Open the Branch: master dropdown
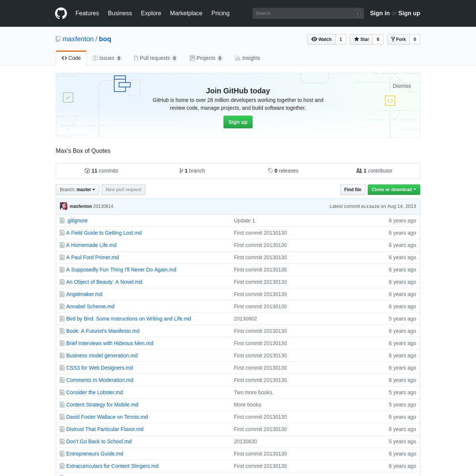The image size is (476, 476). [77, 190]
